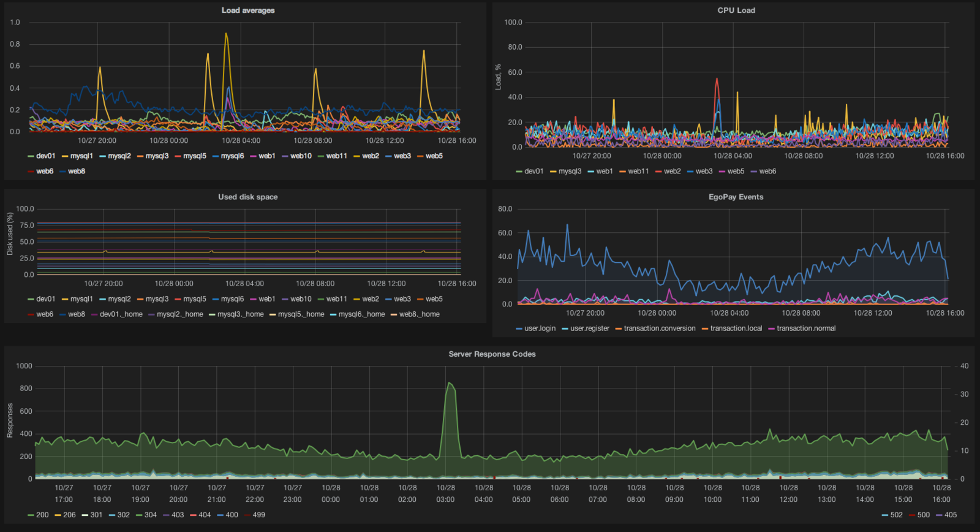The height and width of the screenshot is (532, 980).
Task: Toggle mysql5._home series in disk space legend
Action: pyautogui.click(x=301, y=314)
